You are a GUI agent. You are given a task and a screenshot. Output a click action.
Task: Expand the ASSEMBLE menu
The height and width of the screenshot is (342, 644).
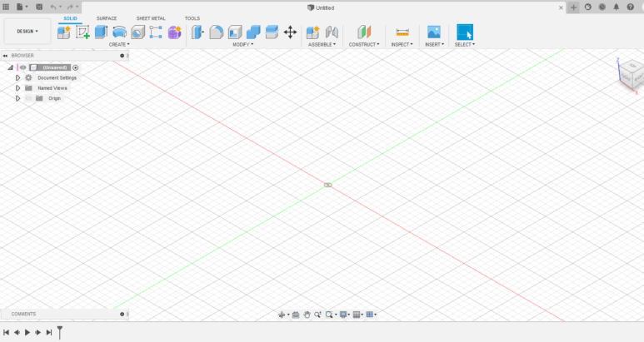coord(322,44)
